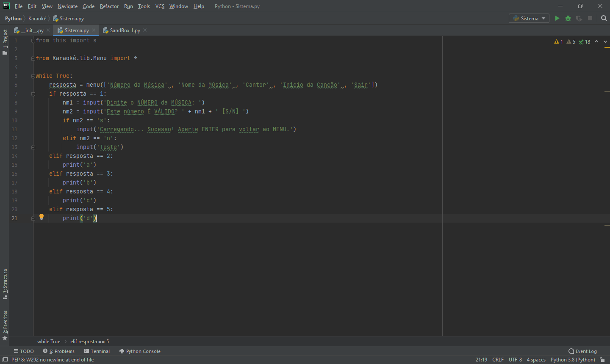
Task: Open the Tools menu
Action: [x=144, y=6]
